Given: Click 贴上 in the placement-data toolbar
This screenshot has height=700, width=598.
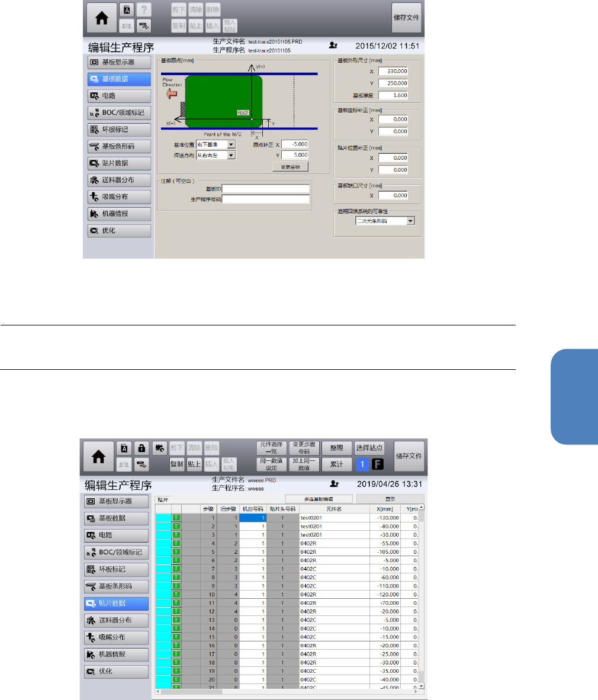Looking at the screenshot, I should click(x=194, y=464).
